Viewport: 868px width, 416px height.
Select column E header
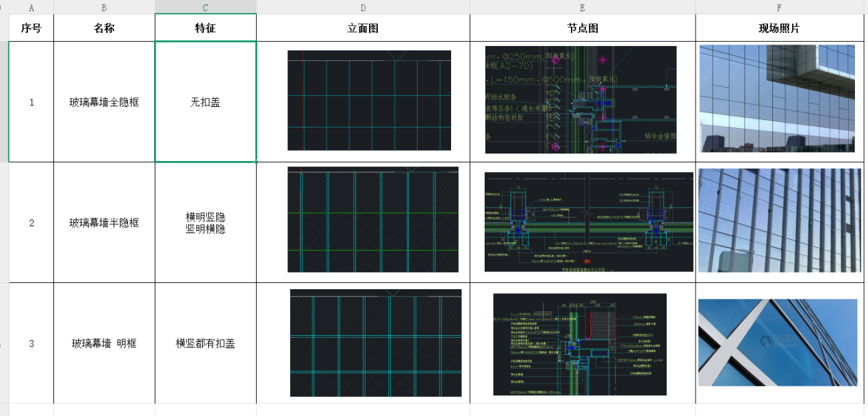pyautogui.click(x=582, y=6)
